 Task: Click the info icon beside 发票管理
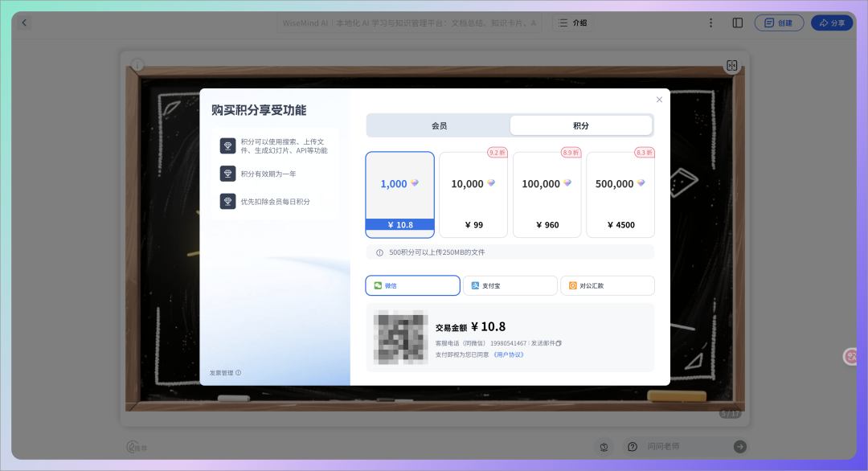point(239,372)
